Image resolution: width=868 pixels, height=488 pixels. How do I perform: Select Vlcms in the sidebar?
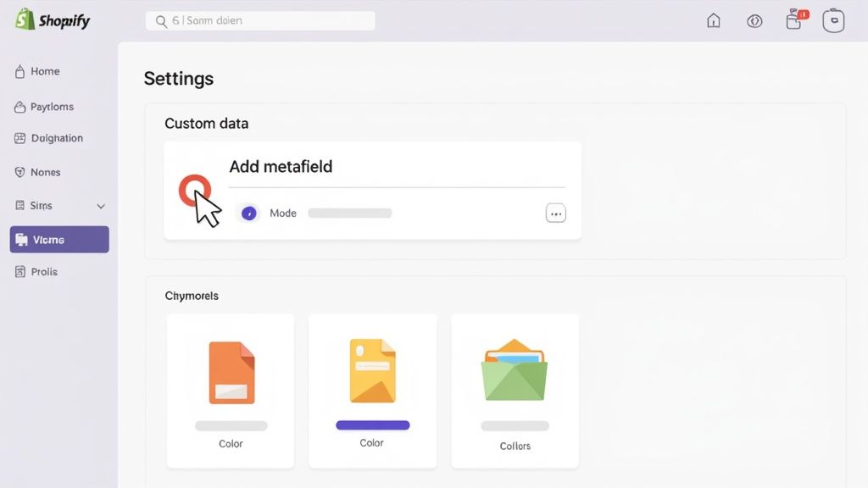51,239
